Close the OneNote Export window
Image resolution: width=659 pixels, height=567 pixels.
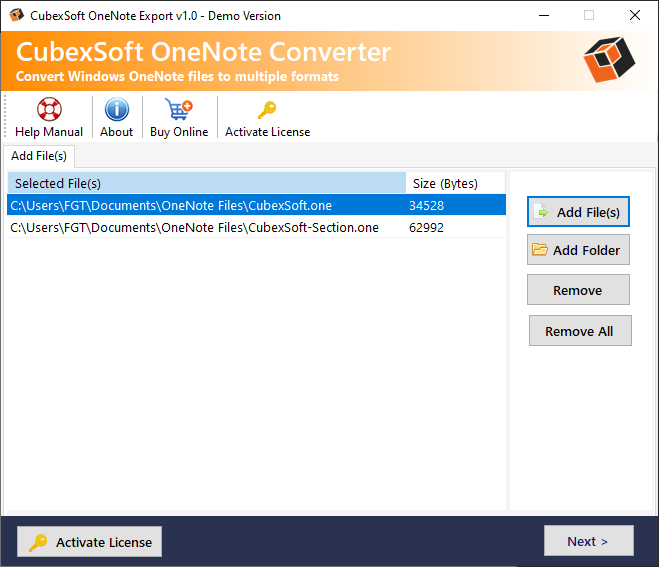click(x=635, y=16)
